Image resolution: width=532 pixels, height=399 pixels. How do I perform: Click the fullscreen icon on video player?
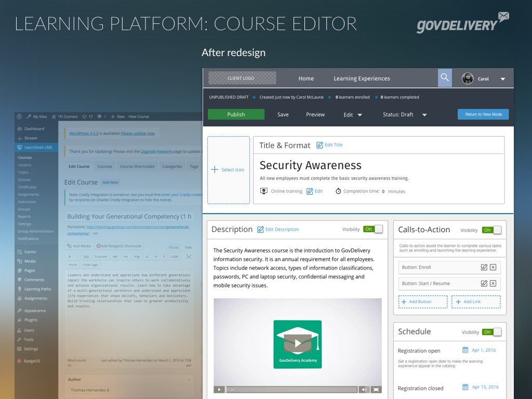point(376,390)
